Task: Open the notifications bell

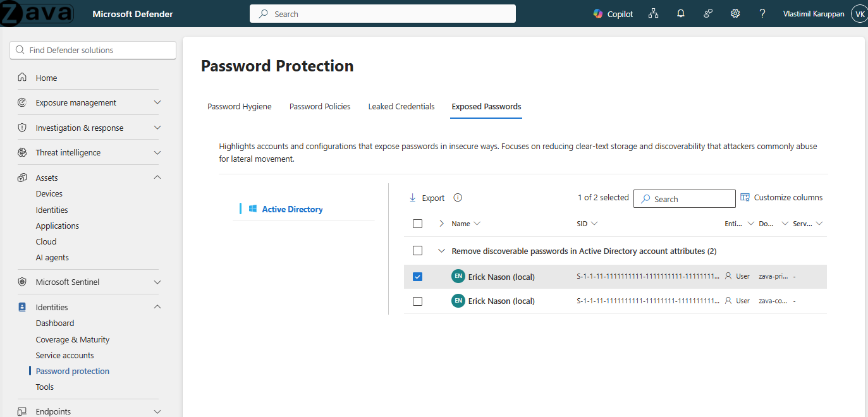Action: pos(681,14)
